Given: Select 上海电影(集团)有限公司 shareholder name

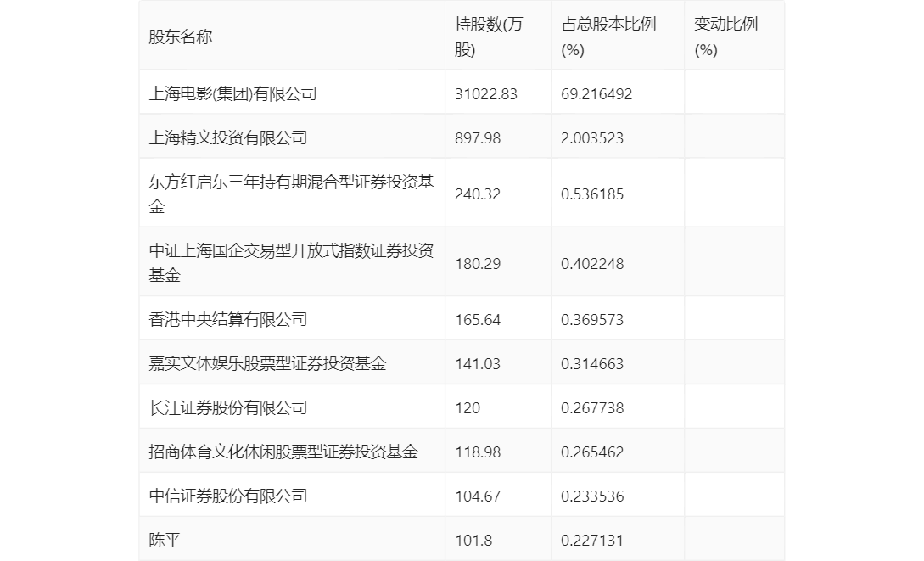Looking at the screenshot, I should pos(232,93).
